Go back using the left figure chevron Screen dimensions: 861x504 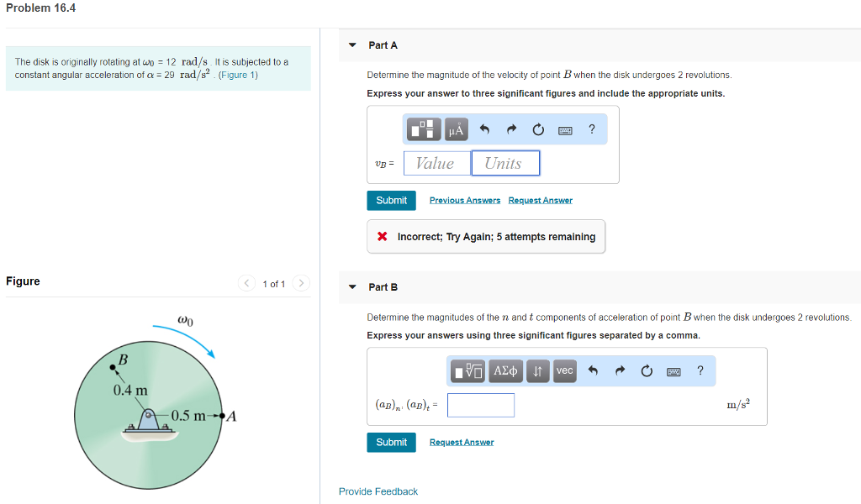tap(246, 284)
